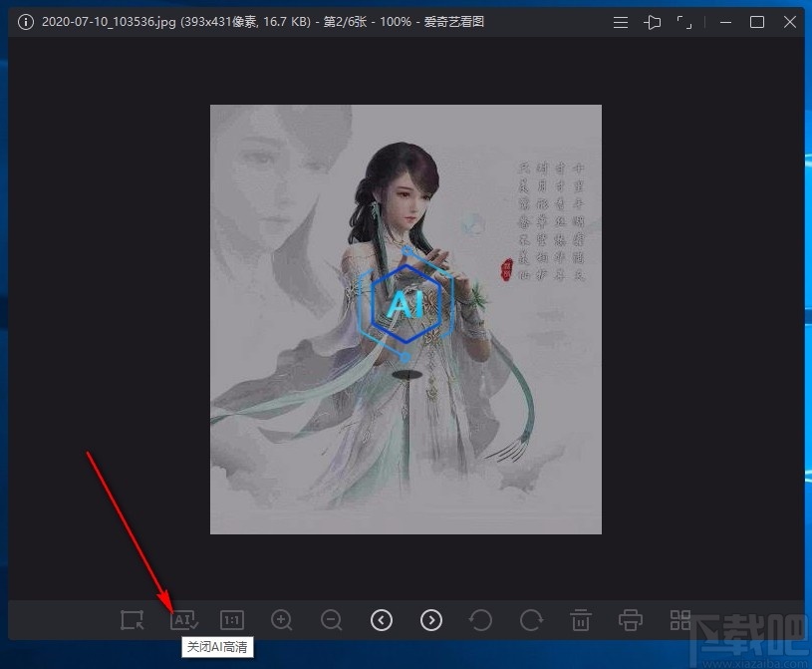The height and width of the screenshot is (669, 812).
Task: Click the 关闭AI高清 tooltip label
Action: pos(216,647)
